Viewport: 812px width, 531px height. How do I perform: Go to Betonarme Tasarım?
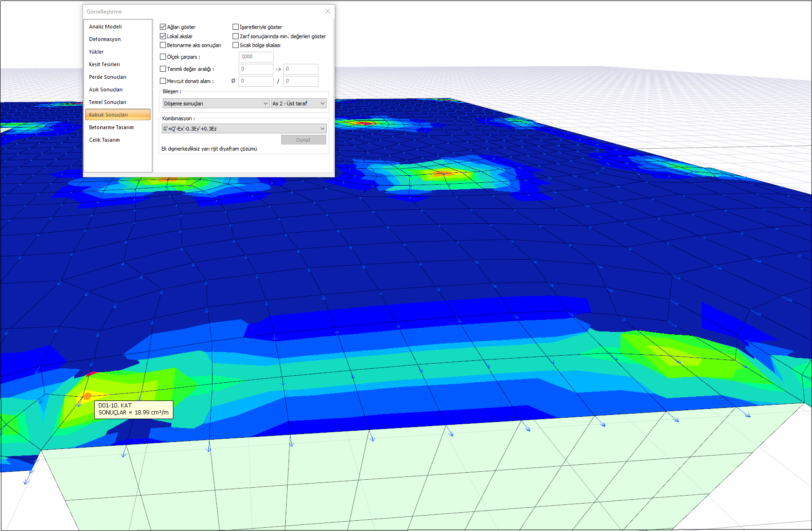coord(111,127)
